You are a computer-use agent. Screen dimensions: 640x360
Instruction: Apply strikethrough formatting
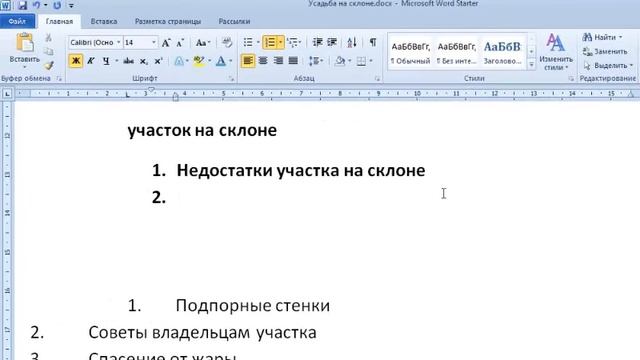pos(128,61)
